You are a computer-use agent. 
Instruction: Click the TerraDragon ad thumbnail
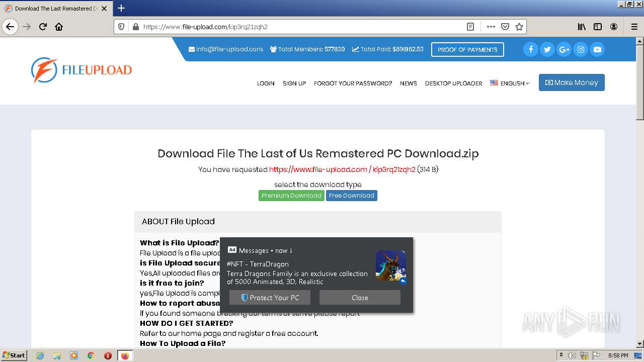point(391,265)
